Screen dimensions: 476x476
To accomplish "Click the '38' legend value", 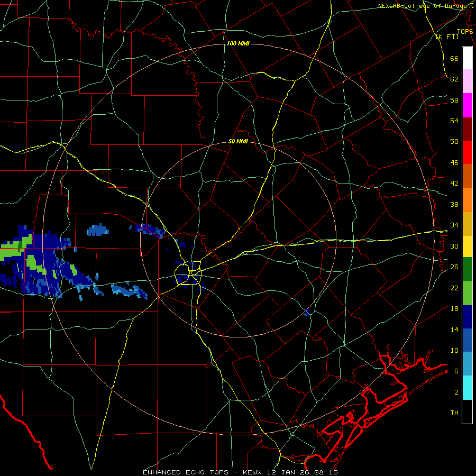I will click(454, 204).
